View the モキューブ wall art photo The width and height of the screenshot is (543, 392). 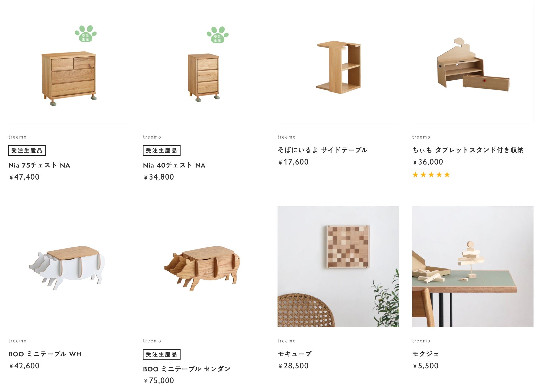point(338,266)
